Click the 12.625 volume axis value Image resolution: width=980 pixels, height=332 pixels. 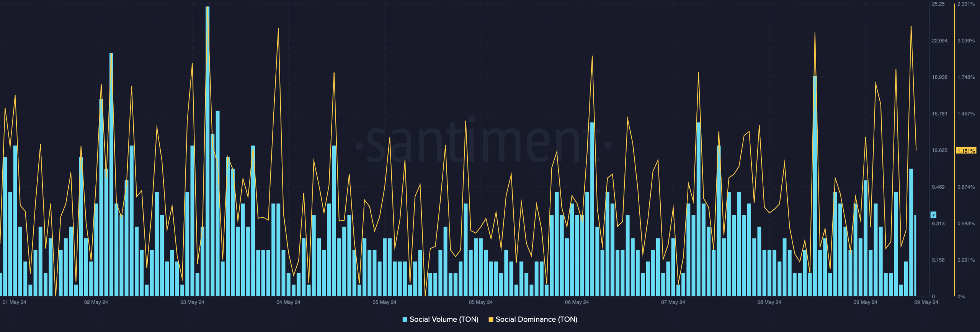pos(940,150)
